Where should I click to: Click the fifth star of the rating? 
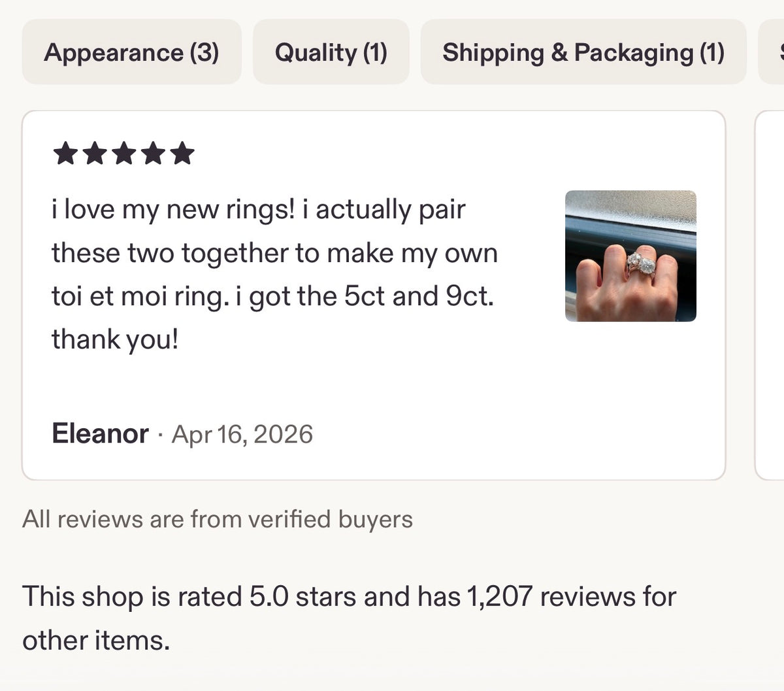pos(182,154)
